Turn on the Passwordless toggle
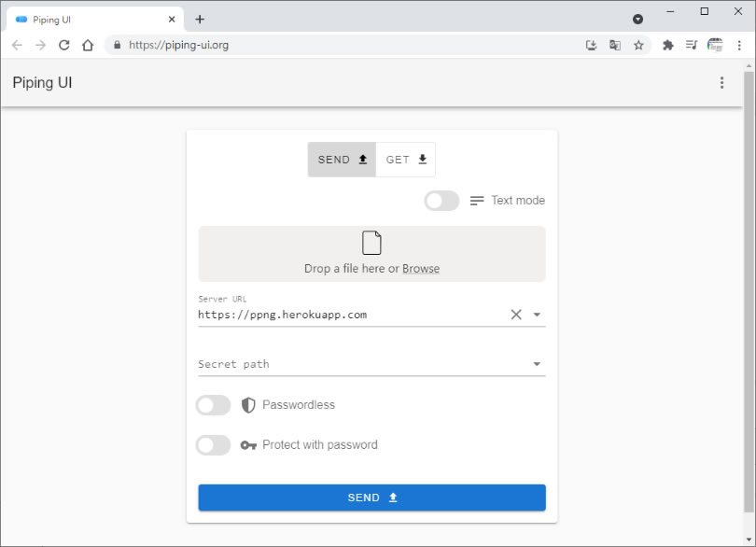Image resolution: width=756 pixels, height=547 pixels. point(213,405)
